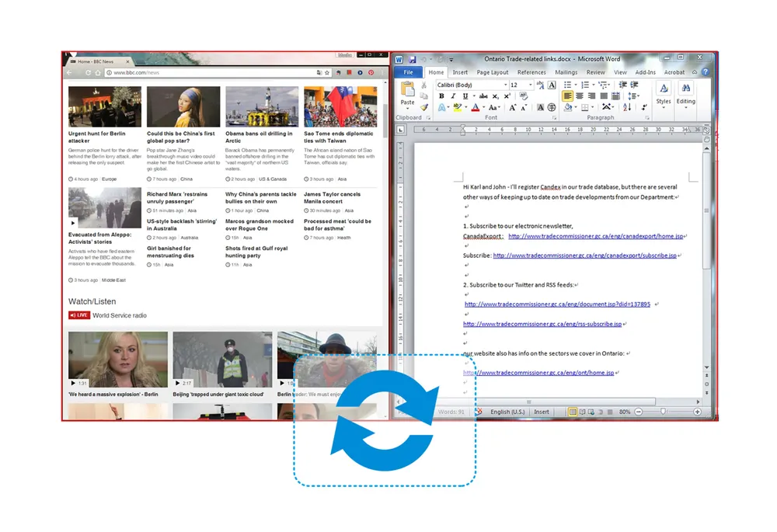Open the 'We heard a massive explosion' video thumbnail

pyautogui.click(x=118, y=359)
